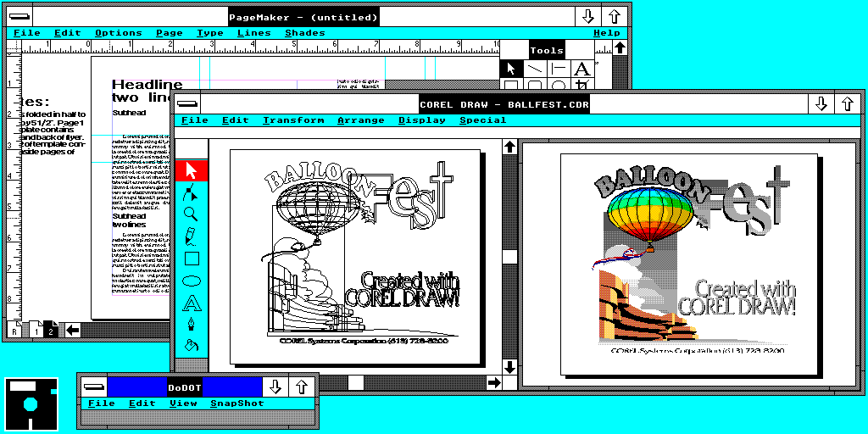Image resolution: width=868 pixels, height=434 pixels.
Task: Open the Options menu in PageMaker
Action: point(118,33)
